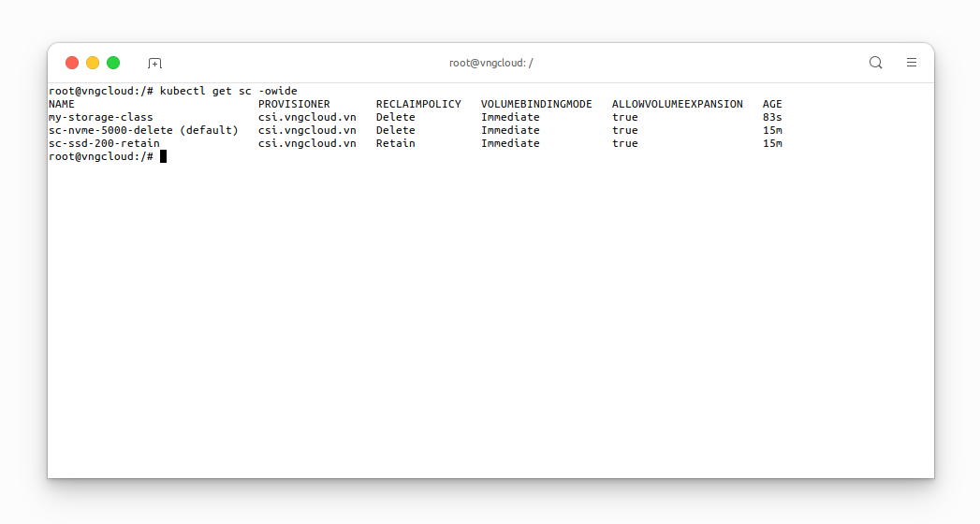
Task: Close the terminal with the red button
Action: (x=72, y=63)
